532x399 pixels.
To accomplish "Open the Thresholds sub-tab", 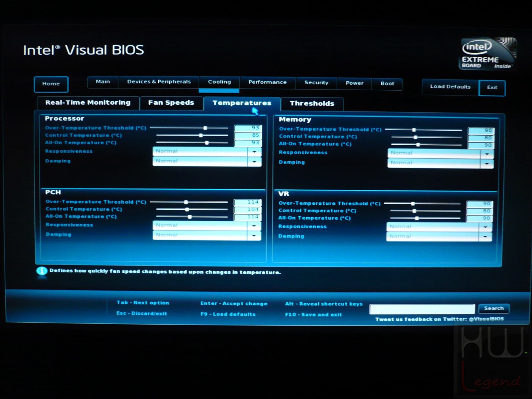I will pyautogui.click(x=312, y=104).
